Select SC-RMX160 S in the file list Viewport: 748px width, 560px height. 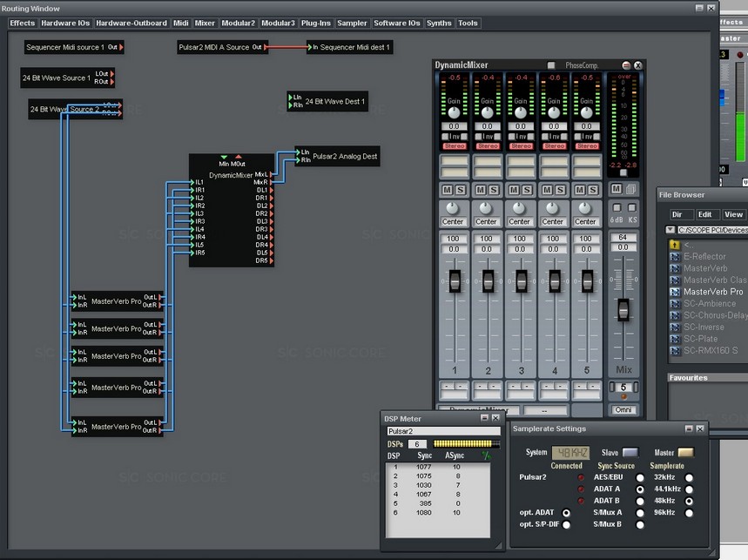tap(711, 351)
